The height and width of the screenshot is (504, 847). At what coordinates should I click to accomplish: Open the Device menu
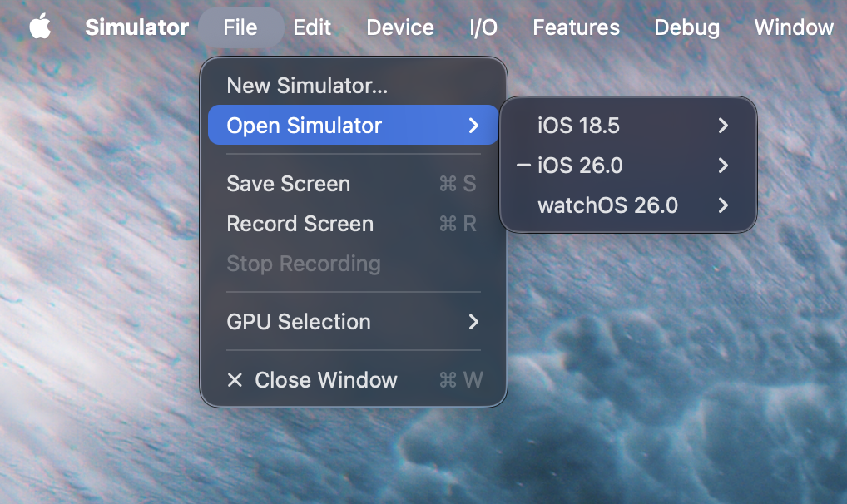399,27
